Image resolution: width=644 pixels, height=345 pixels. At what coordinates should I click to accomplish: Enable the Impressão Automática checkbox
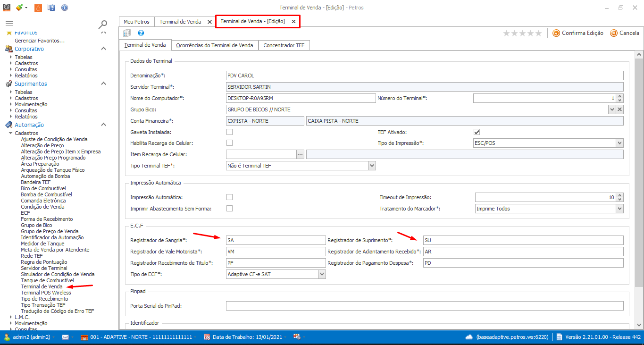click(x=230, y=197)
